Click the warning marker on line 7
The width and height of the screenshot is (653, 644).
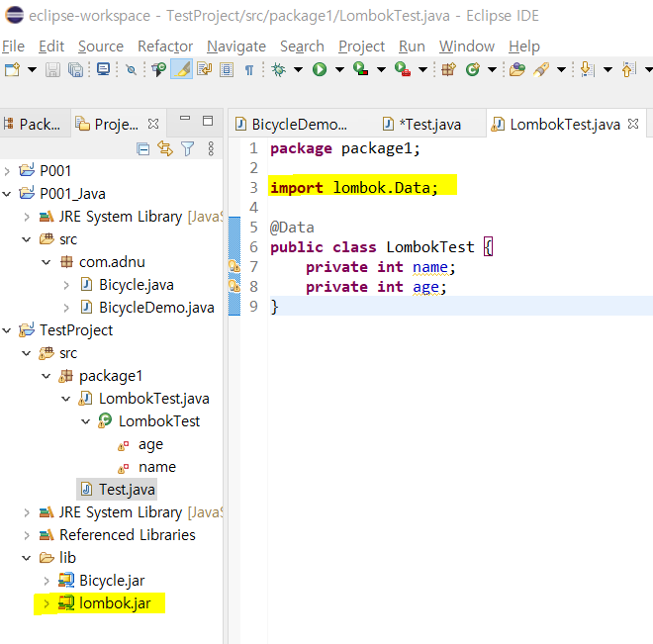(234, 266)
